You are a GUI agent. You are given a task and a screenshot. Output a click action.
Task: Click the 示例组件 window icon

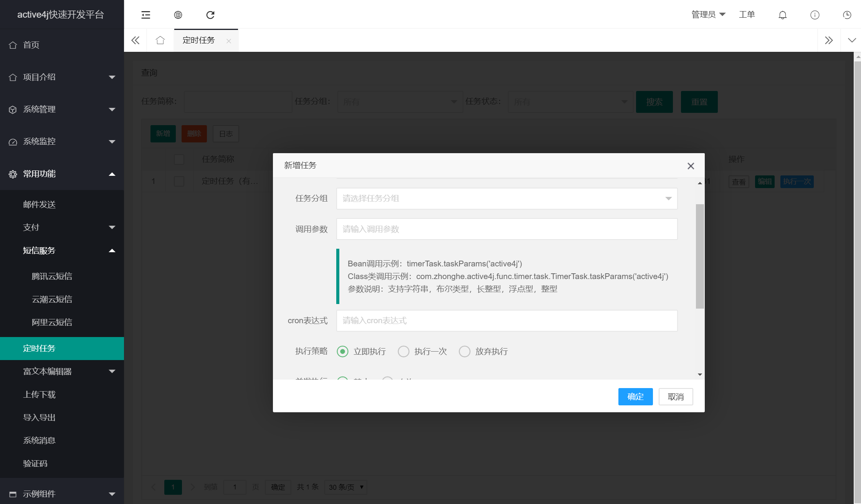tap(13, 494)
